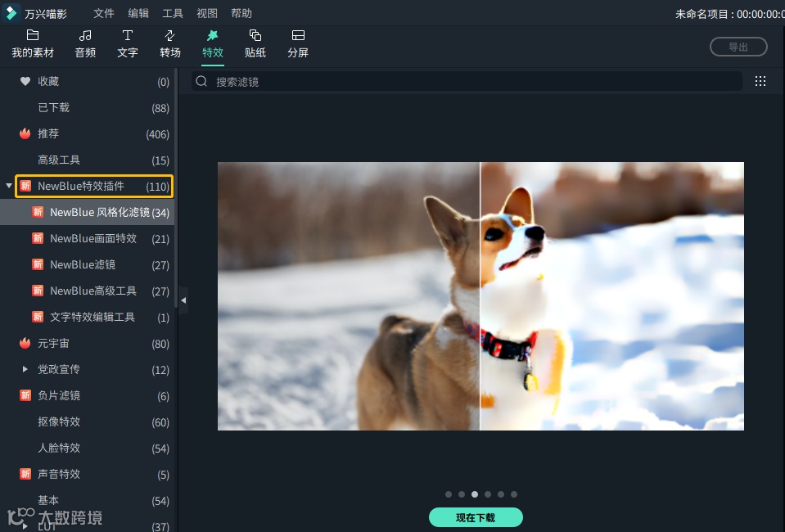The image size is (785, 532).
Task: Click the sidebar vertical scrollbar
Action: [176, 187]
